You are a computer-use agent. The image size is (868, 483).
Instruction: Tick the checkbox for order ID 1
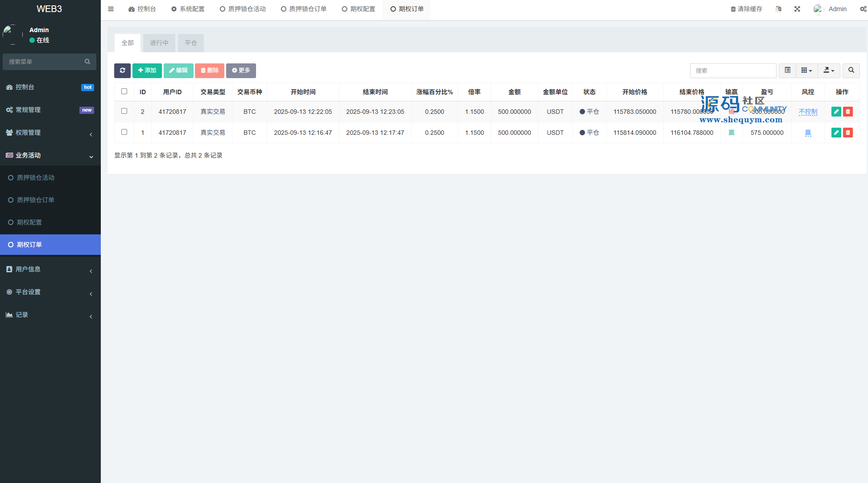[124, 132]
